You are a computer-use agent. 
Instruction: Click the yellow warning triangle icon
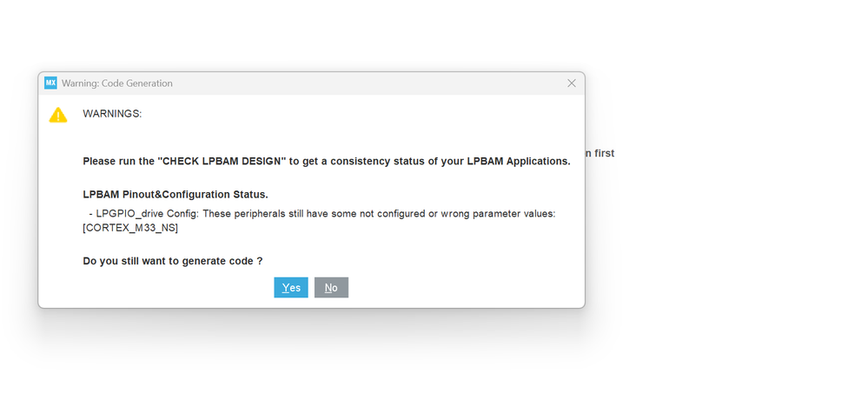point(58,115)
